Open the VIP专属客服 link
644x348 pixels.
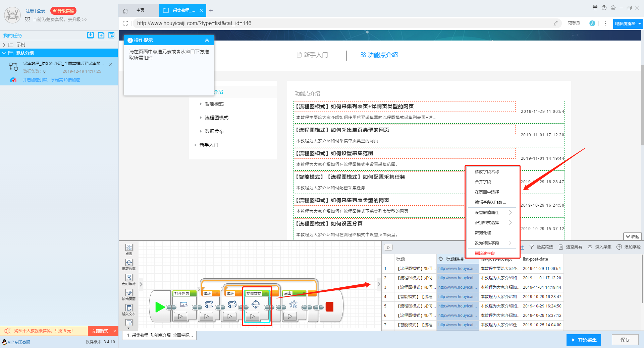point(19,342)
